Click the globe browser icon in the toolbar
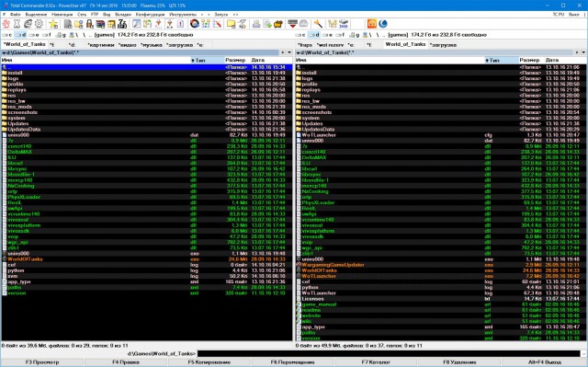Screen dimensions: 588x367 pyautogui.click(x=28, y=24)
